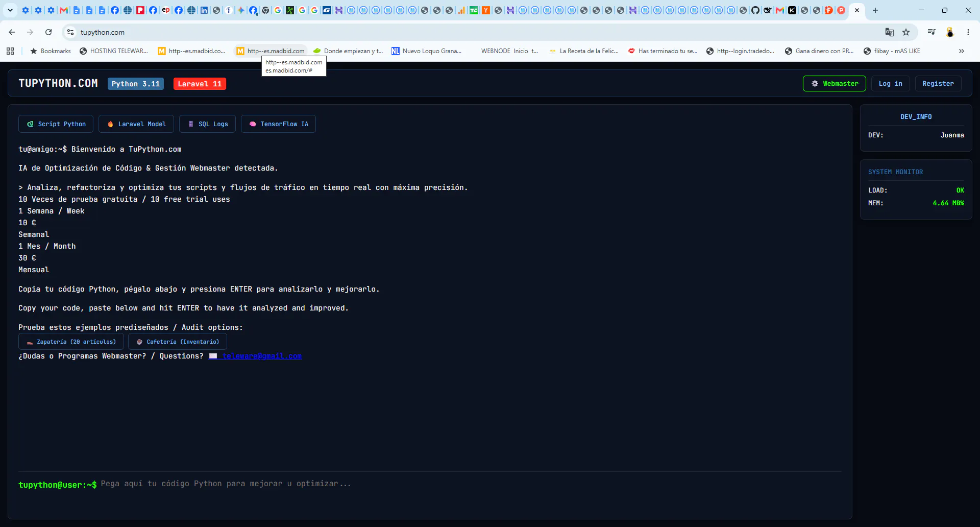Switch to the Chrome logo tab
The height and width of the screenshot is (527, 980).
coord(265,10)
